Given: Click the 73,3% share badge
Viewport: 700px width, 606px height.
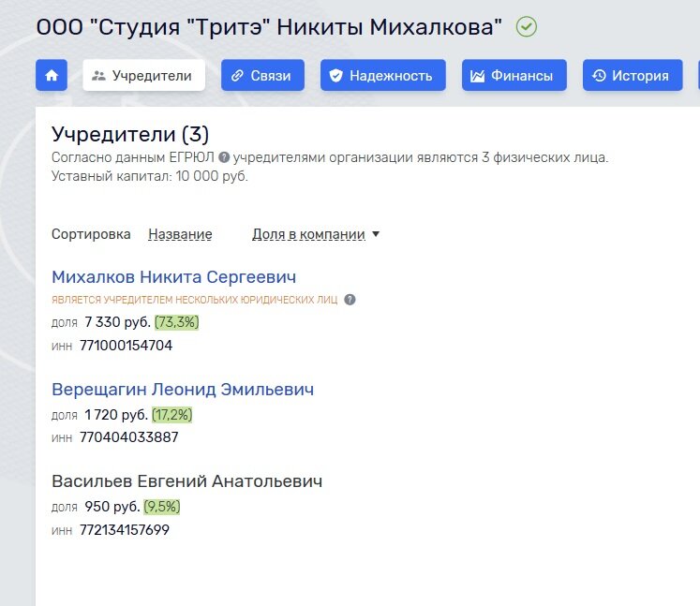Looking at the screenshot, I should pos(176,322).
